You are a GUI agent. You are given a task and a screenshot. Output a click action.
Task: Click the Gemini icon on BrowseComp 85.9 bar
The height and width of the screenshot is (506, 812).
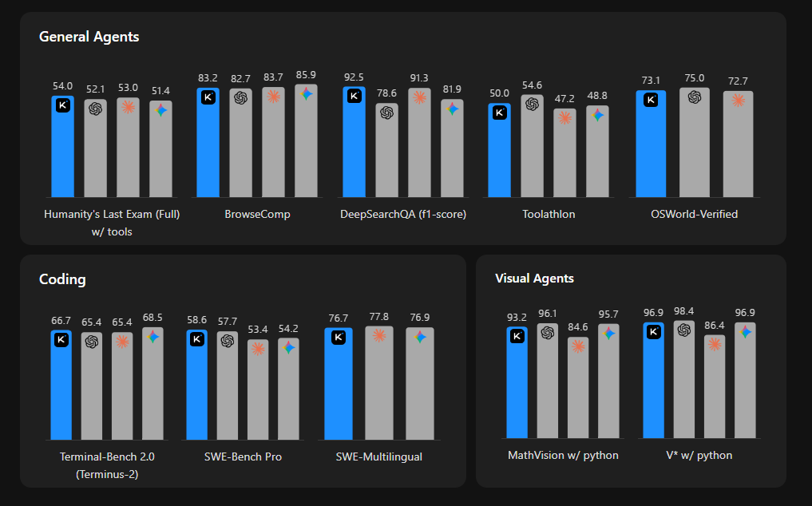[306, 93]
